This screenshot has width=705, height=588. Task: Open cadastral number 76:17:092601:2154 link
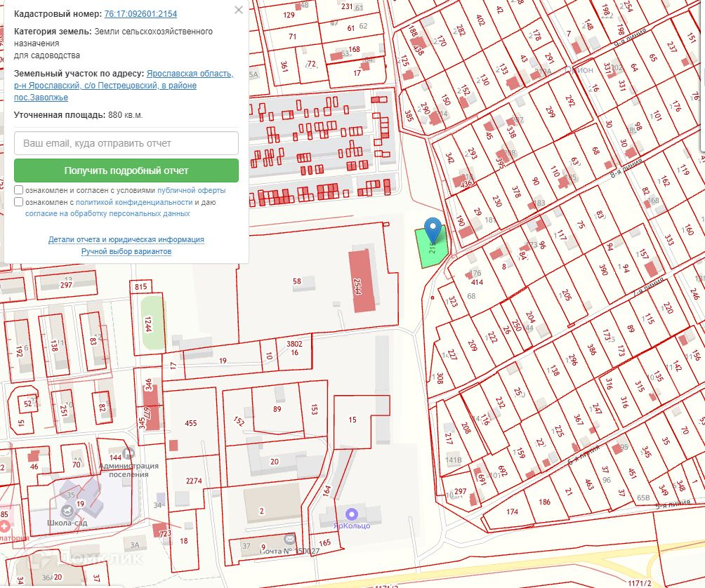140,14
